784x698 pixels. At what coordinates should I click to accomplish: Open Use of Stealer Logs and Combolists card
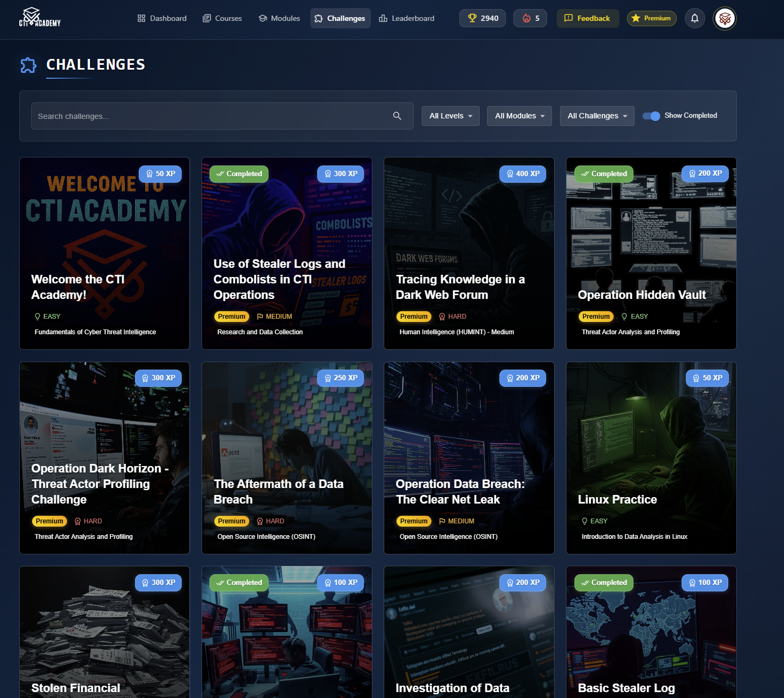[287, 253]
